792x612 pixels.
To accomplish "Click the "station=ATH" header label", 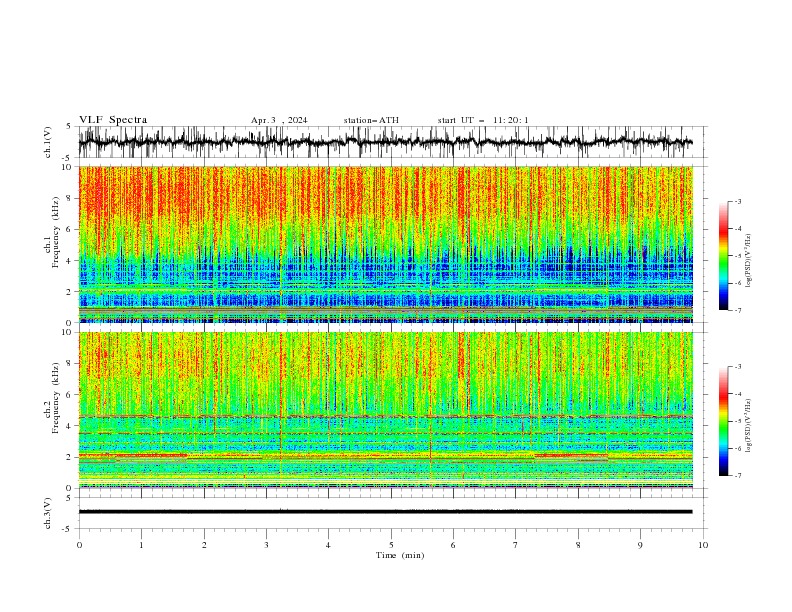I will coord(371,120).
